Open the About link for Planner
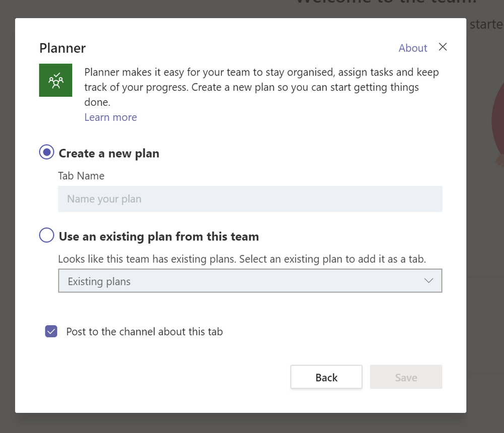Image resolution: width=504 pixels, height=433 pixels. pyautogui.click(x=413, y=48)
